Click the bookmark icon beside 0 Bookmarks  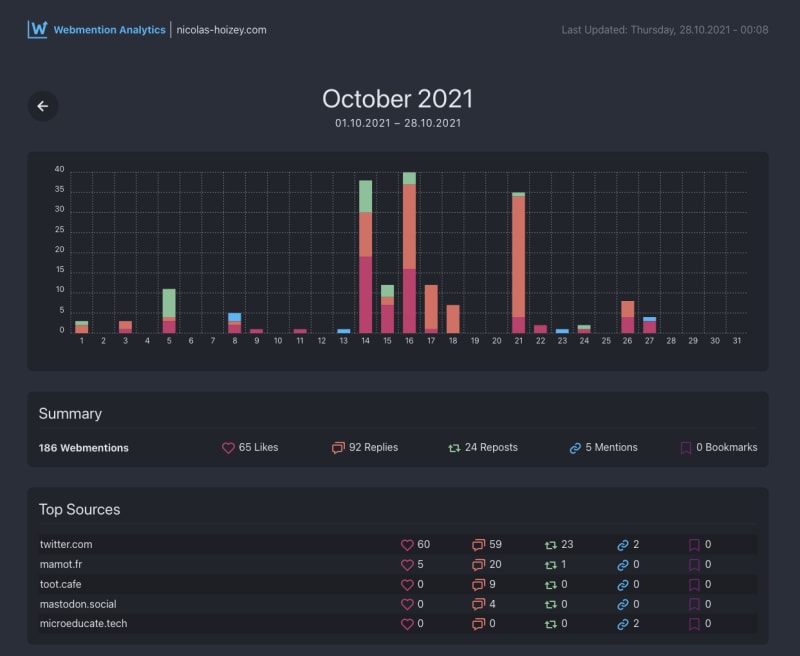click(686, 448)
